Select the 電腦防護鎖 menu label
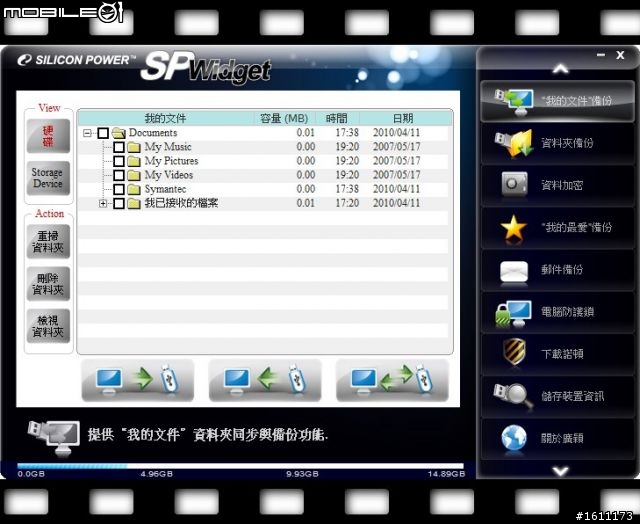Image resolution: width=640 pixels, height=524 pixels. [x=567, y=312]
